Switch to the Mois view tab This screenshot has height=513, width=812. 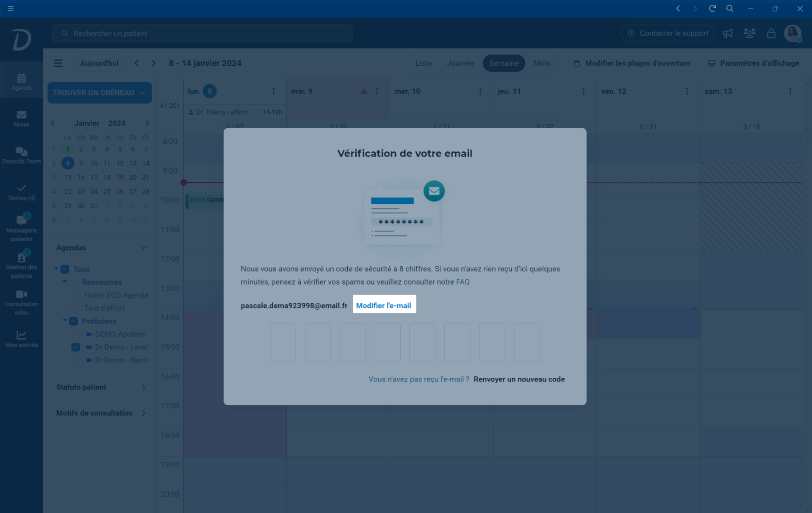point(541,63)
